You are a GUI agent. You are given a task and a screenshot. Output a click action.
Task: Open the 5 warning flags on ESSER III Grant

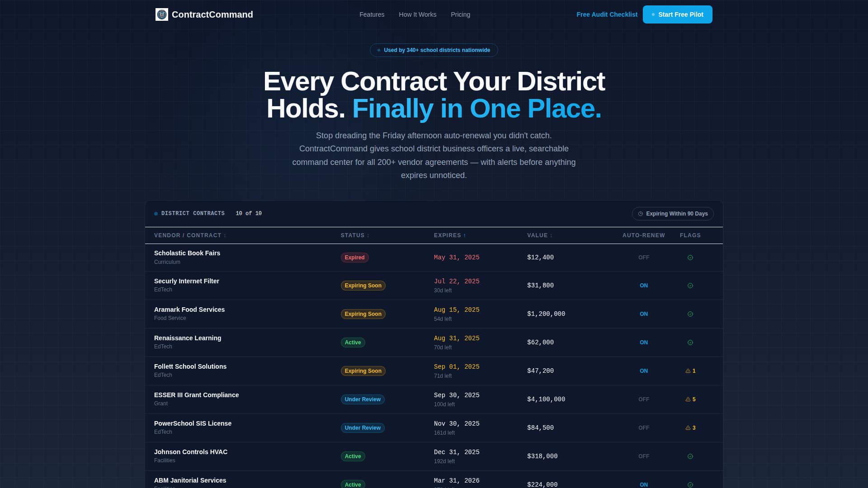click(x=690, y=399)
